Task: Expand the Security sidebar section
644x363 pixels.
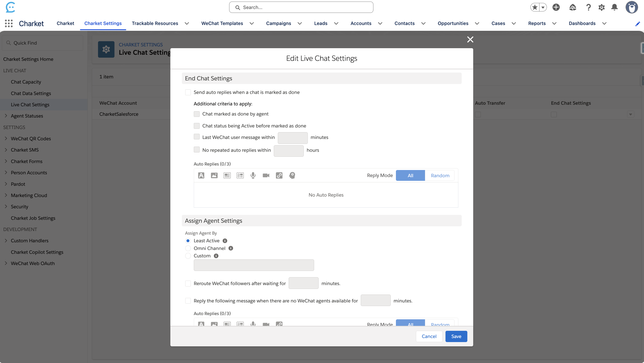Action: [6, 206]
